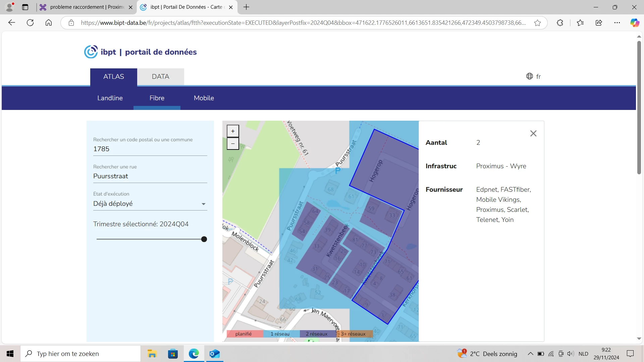Screen dimensions: 644x362
Task: Open browser settings and more menu
Action: point(617,23)
